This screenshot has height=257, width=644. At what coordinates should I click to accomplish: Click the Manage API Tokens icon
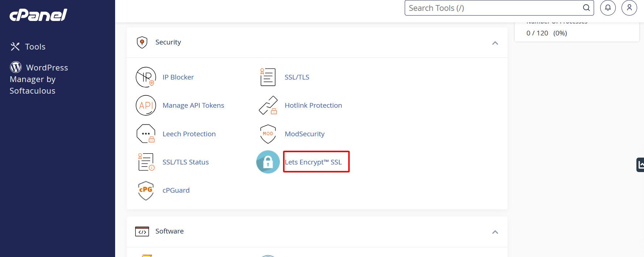click(146, 105)
